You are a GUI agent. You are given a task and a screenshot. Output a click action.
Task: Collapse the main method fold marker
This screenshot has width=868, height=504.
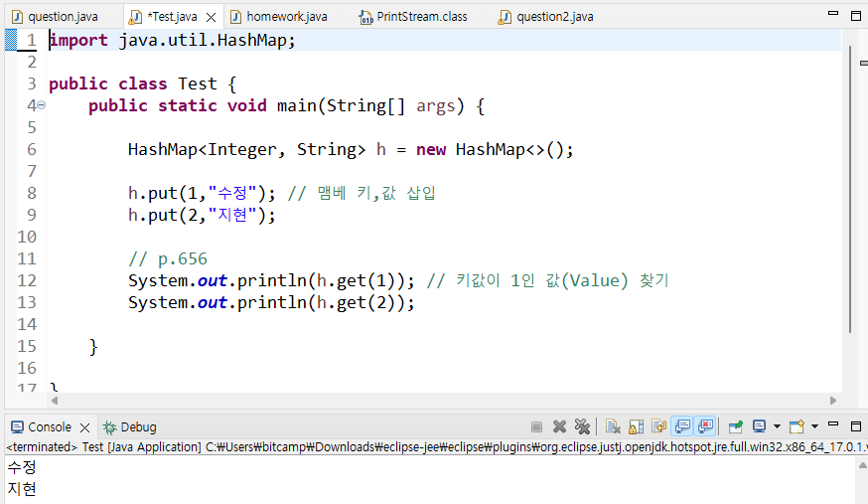click(x=41, y=105)
